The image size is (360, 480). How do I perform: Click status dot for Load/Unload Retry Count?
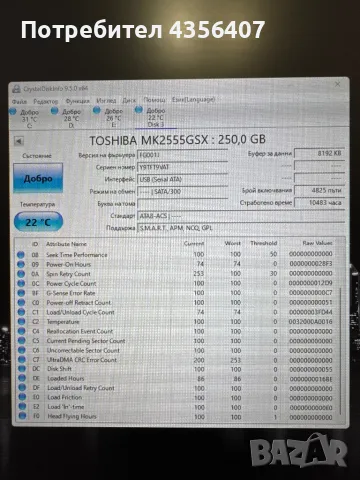click(x=22, y=388)
